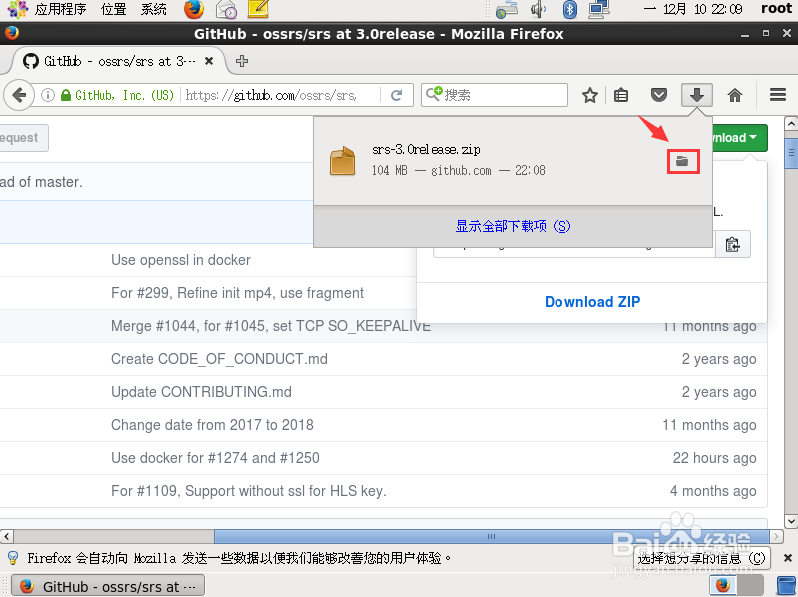Open 'For #1109, Support without ssl' commit
The image size is (798, 597).
coord(249,491)
